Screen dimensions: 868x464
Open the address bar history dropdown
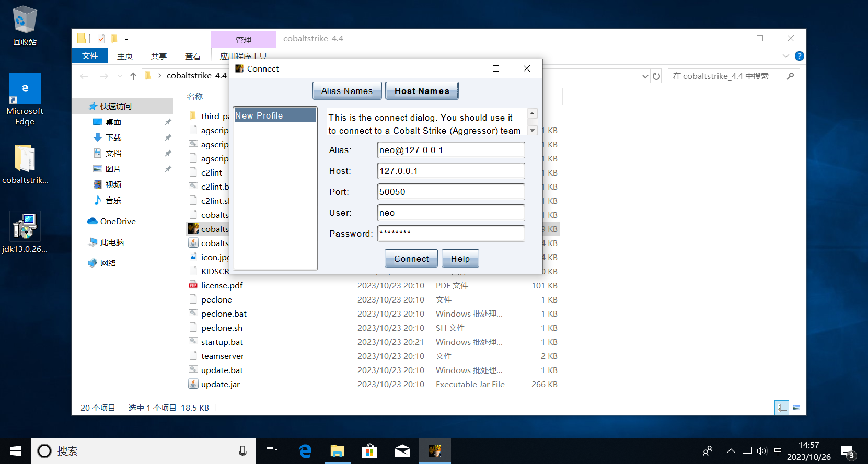pyautogui.click(x=645, y=76)
